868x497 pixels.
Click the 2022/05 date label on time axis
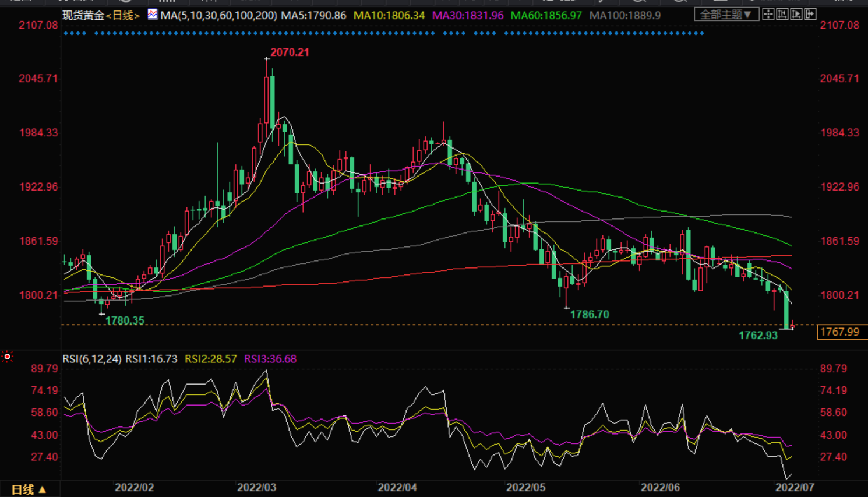(x=525, y=487)
